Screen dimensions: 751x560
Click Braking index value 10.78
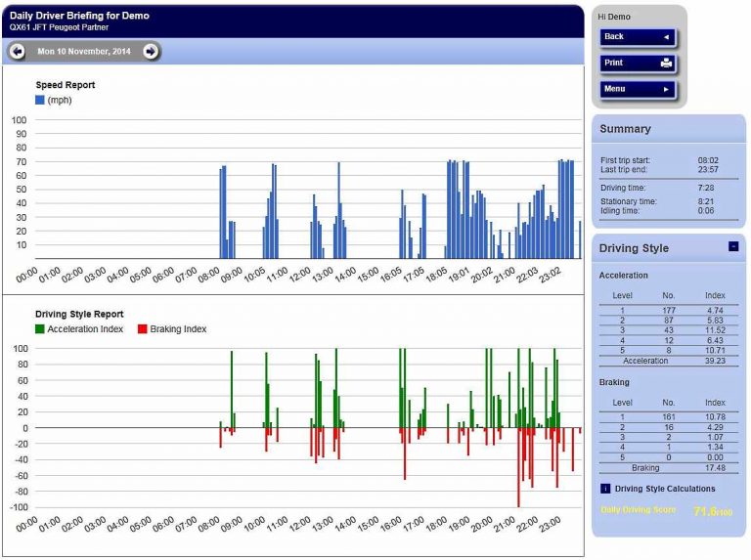coord(715,417)
